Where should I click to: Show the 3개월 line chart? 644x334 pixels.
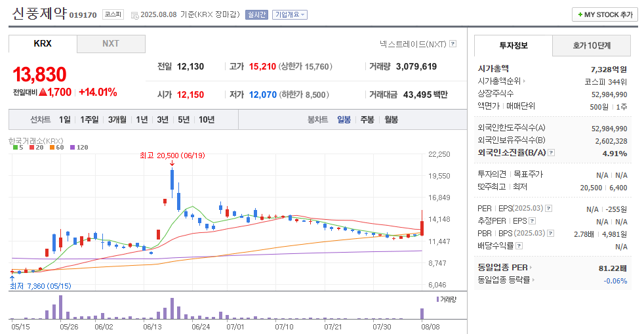(117, 119)
